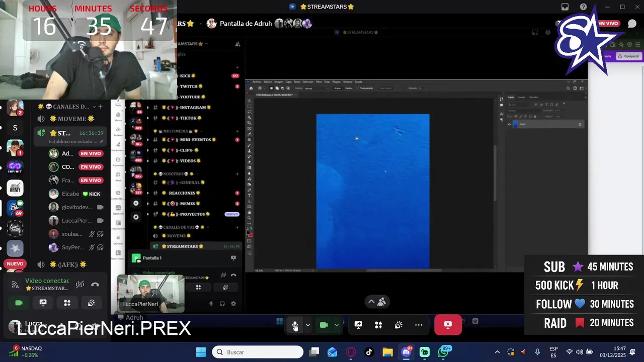This screenshot has height=362, width=644.
Task: Open camera options dropdown arrow
Action: click(x=337, y=325)
